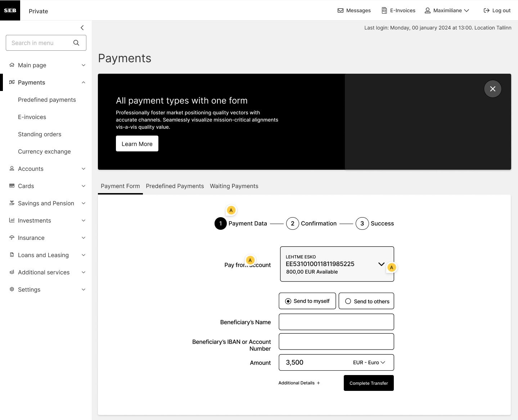This screenshot has width=518, height=420.
Task: Click the Savings and Pension icon
Action: [x=12, y=203]
